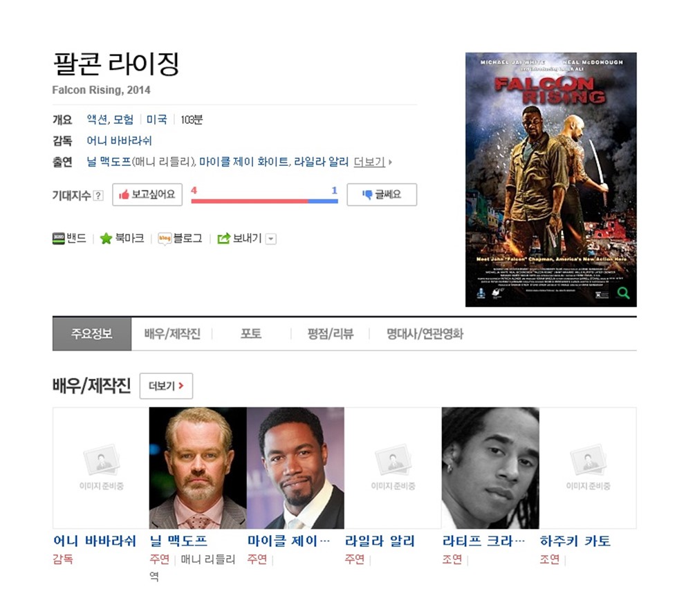This screenshot has width=686, height=616.
Task: Switch to the 포토 tab
Action: (251, 334)
